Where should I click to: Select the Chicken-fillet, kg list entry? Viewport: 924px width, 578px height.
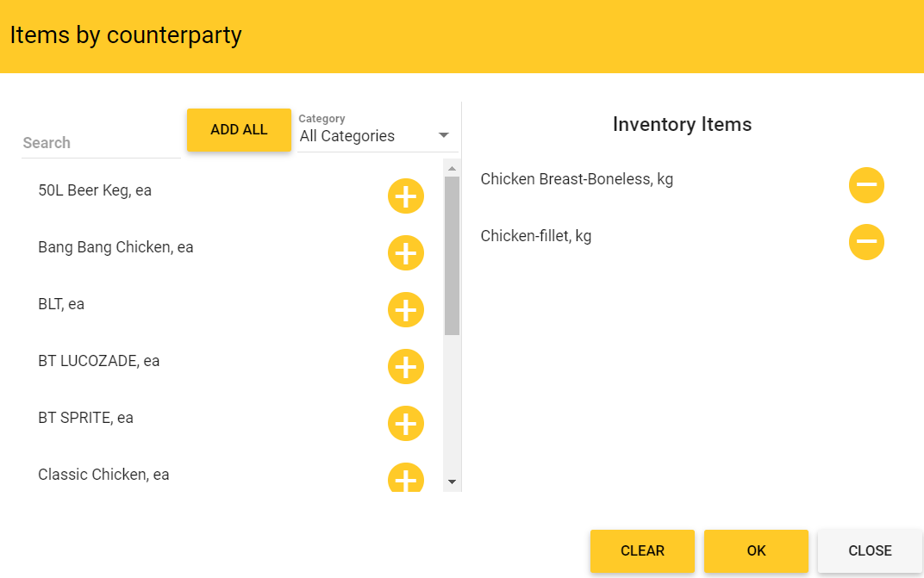tap(536, 236)
